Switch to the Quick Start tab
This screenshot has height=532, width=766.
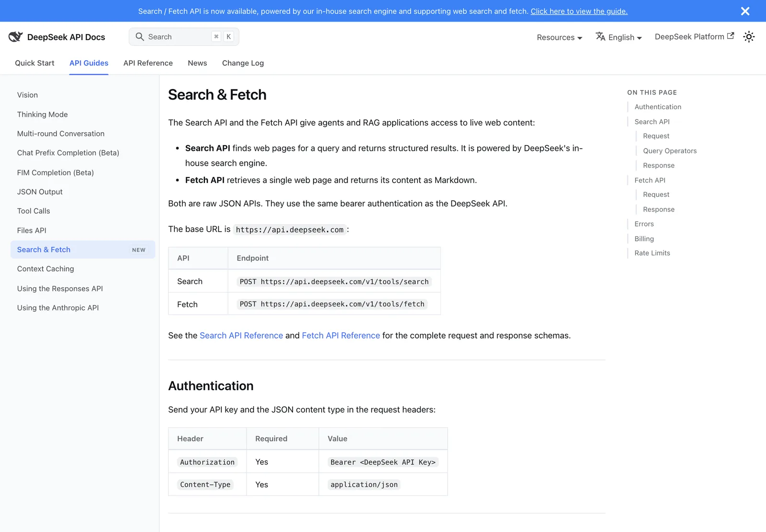click(x=34, y=63)
